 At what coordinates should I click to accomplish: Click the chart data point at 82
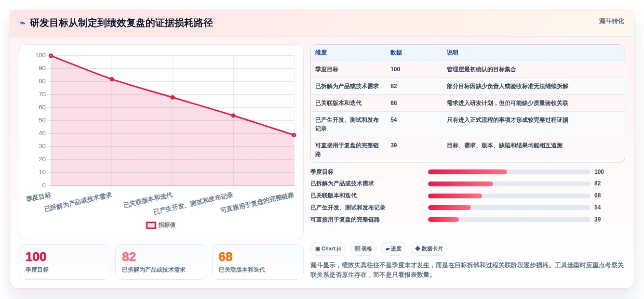(112, 79)
